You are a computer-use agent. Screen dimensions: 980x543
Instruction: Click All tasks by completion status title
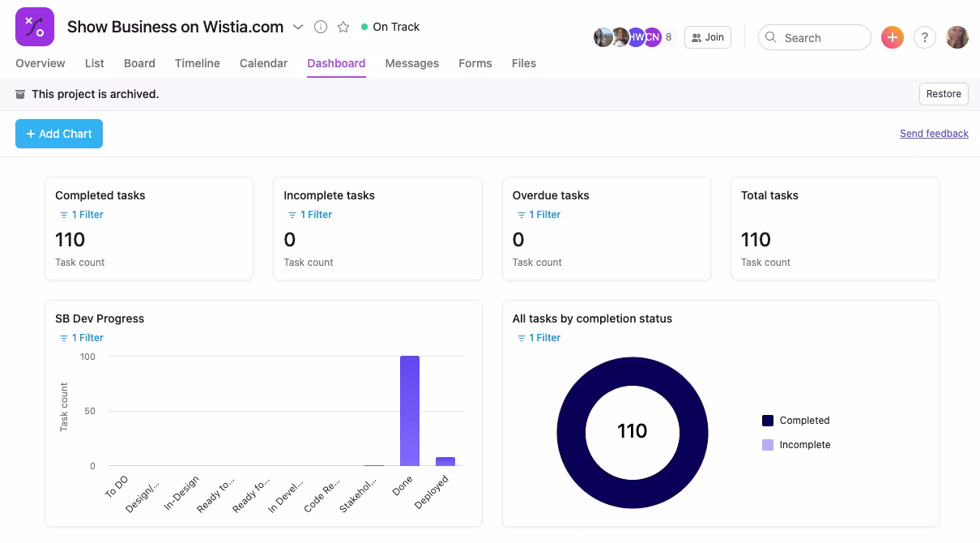tap(592, 319)
